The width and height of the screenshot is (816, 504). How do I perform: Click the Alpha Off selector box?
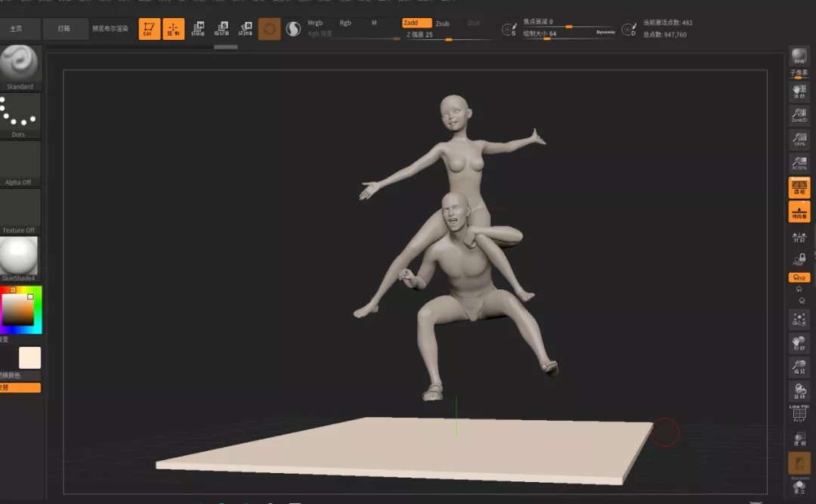pyautogui.click(x=19, y=163)
